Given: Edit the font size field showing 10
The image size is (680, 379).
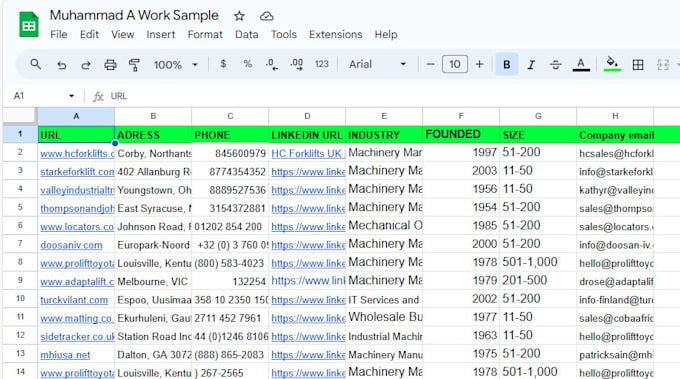Looking at the screenshot, I should pyautogui.click(x=455, y=65).
